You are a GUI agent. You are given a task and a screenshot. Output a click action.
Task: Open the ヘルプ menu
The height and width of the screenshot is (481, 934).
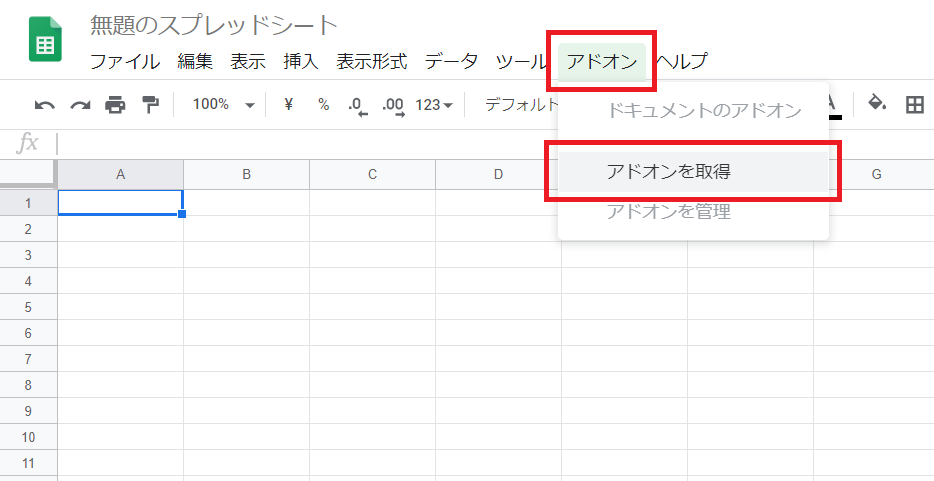click(x=681, y=61)
